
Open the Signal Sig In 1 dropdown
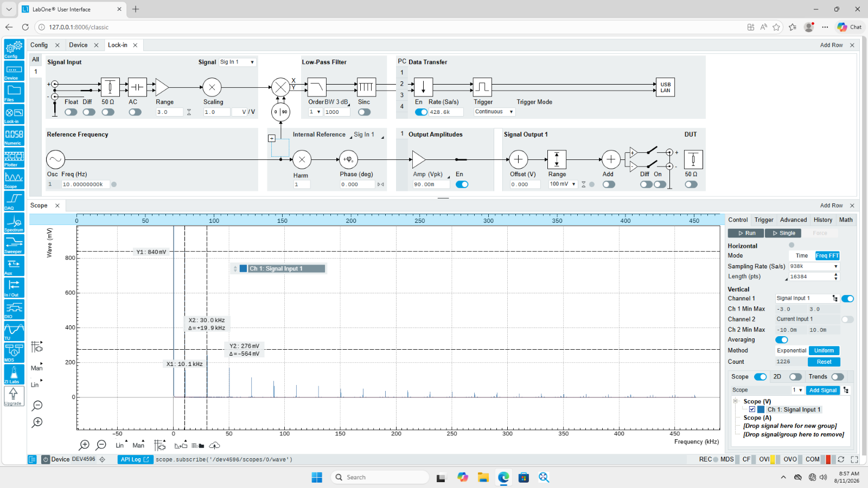pyautogui.click(x=237, y=62)
